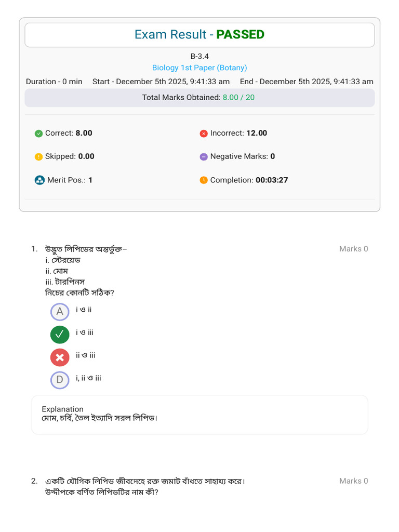Click the yellow Skipped warning icon

tap(38, 157)
